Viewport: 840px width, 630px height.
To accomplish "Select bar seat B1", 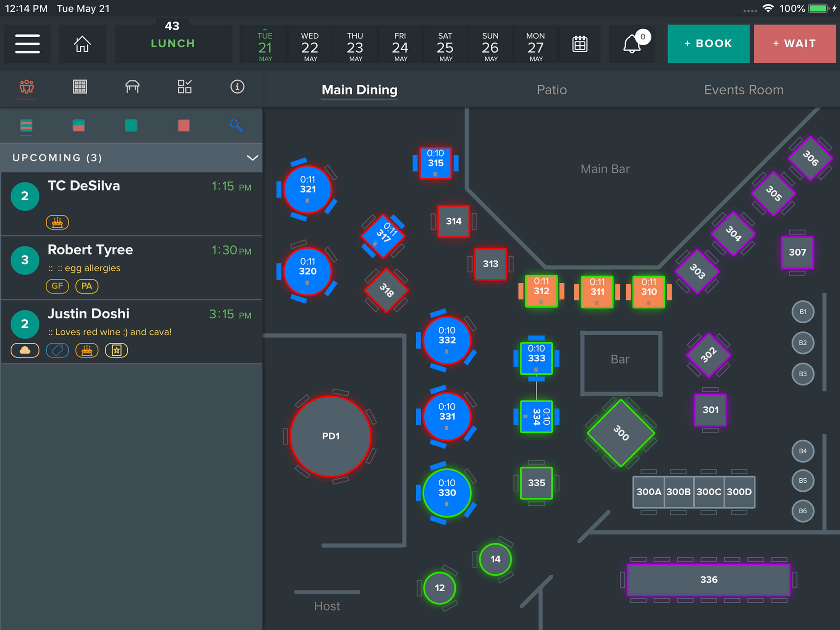I will point(802,312).
